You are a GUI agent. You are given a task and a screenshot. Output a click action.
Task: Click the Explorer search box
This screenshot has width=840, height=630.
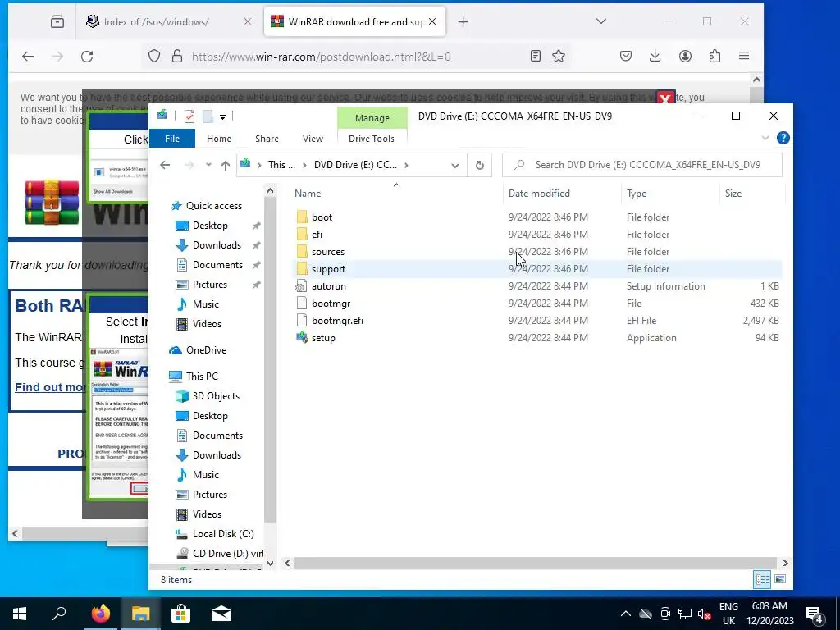pyautogui.click(x=641, y=165)
